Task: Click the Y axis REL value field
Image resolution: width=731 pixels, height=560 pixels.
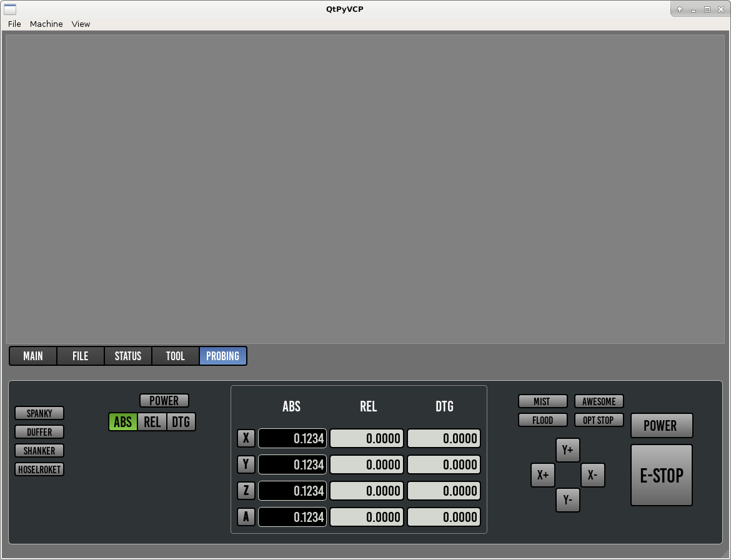Action: pos(367,464)
